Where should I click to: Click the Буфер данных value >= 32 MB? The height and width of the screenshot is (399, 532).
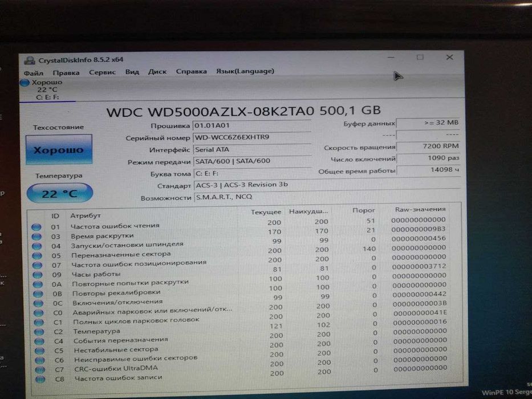[x=428, y=123]
